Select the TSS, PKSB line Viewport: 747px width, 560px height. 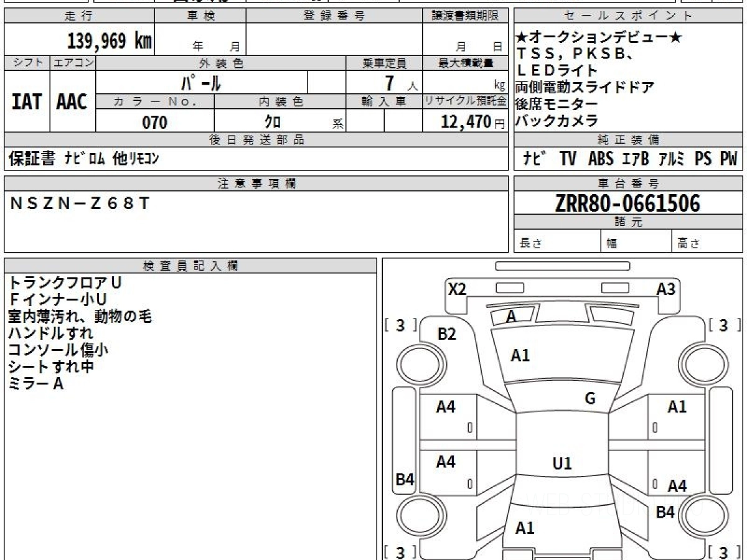pyautogui.click(x=576, y=54)
